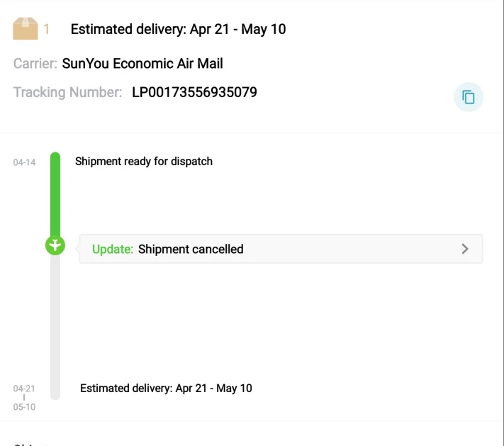Click the 05-10 timeline date
The width and height of the screenshot is (504, 446).
[x=24, y=407]
